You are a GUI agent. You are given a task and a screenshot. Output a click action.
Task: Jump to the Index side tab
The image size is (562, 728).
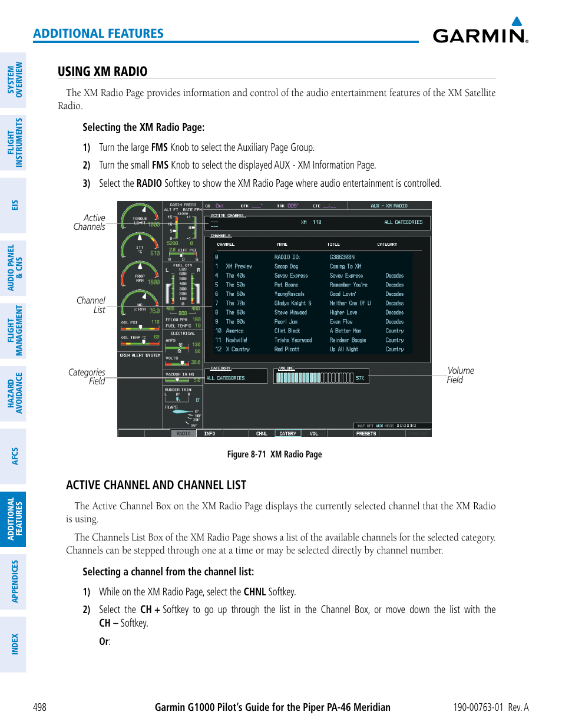click(x=13, y=644)
